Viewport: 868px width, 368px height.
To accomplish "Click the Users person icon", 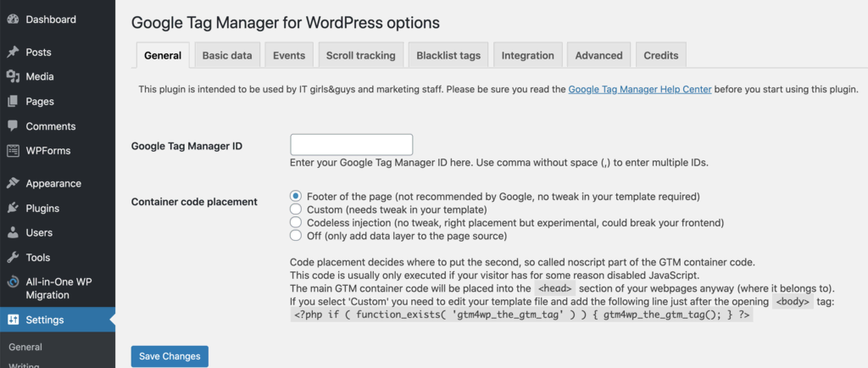I will pos(13,232).
